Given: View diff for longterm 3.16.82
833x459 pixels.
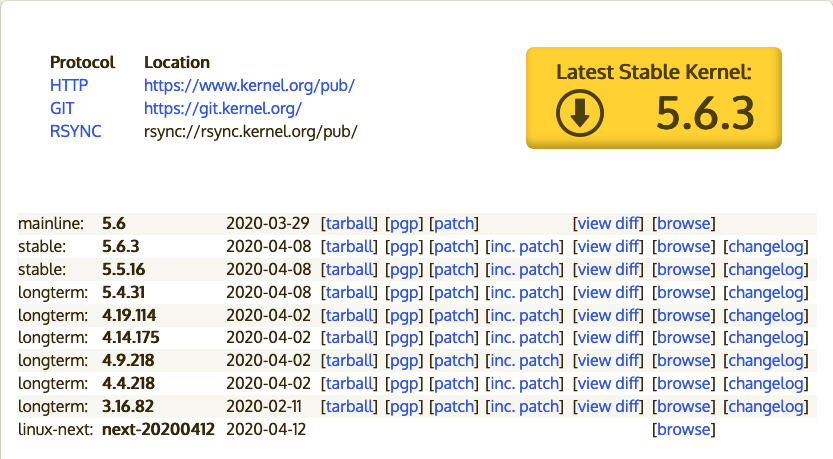Looking at the screenshot, I should [x=608, y=406].
